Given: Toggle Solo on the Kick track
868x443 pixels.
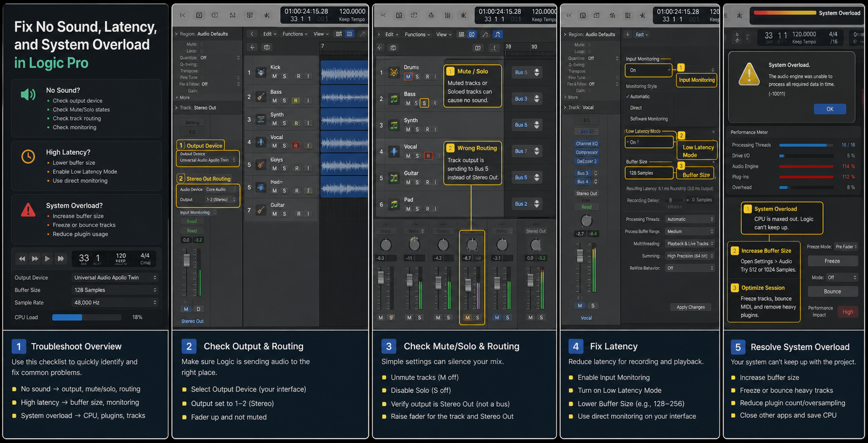Looking at the screenshot, I should (x=284, y=76).
